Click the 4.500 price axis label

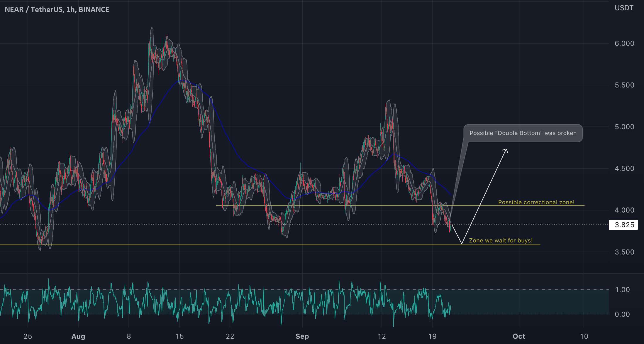click(x=624, y=168)
